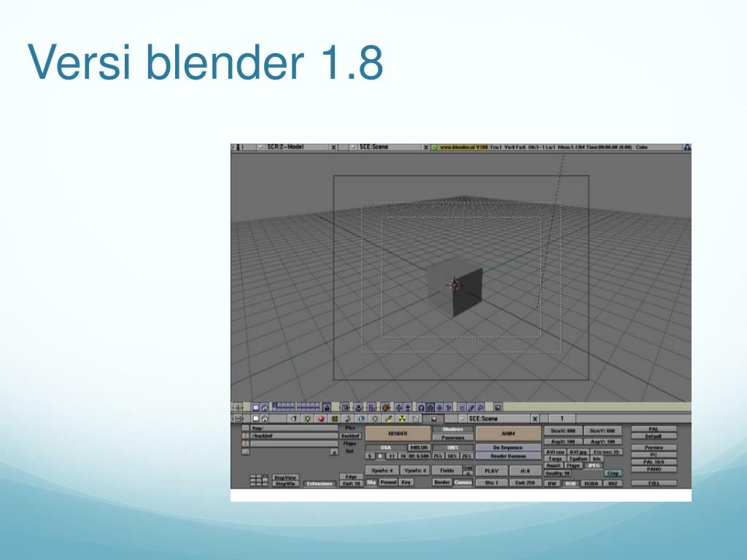Click the Xparts: 4 number slider
Screen dimensions: 747x560
(382, 470)
